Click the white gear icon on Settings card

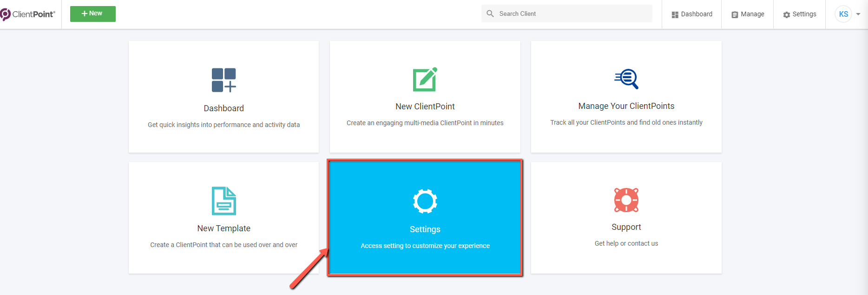425,201
